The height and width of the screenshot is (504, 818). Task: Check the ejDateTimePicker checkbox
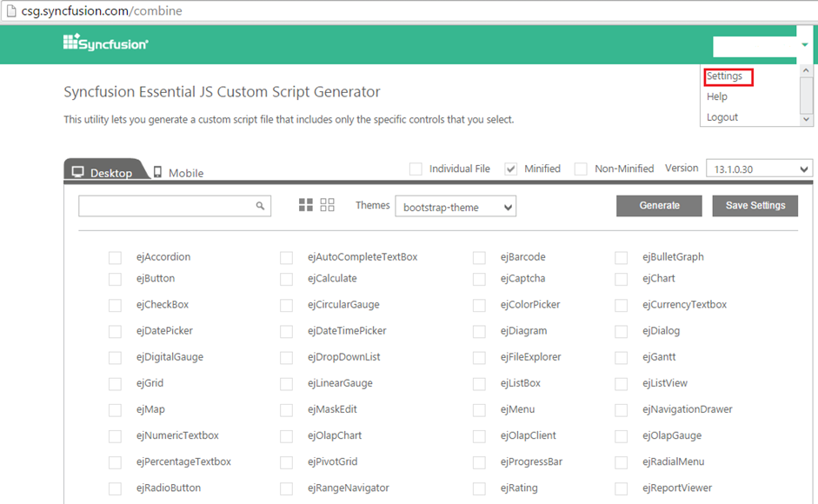coord(286,331)
